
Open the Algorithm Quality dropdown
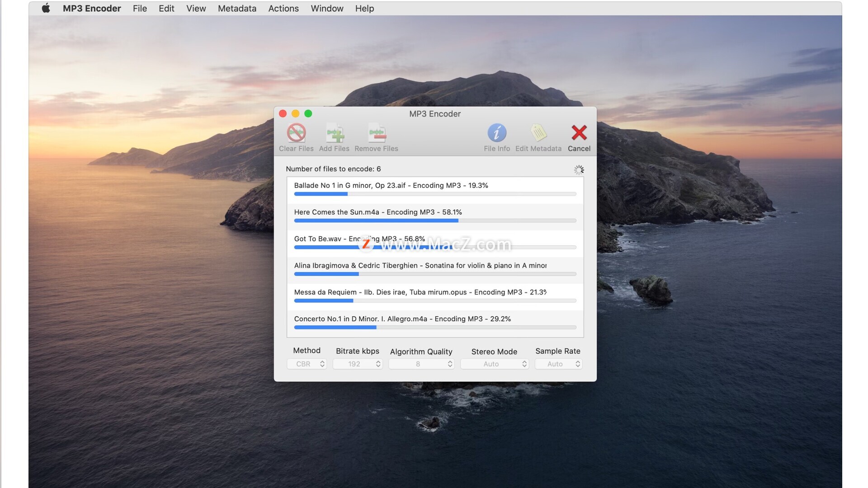[421, 364]
